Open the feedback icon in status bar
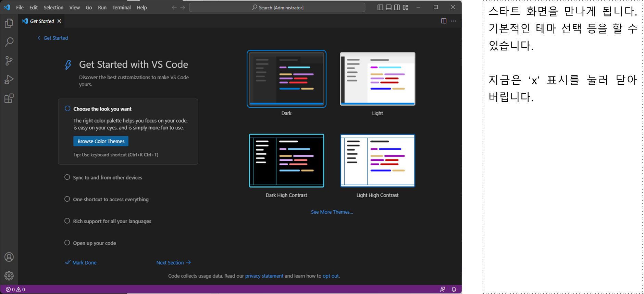 (x=443, y=290)
